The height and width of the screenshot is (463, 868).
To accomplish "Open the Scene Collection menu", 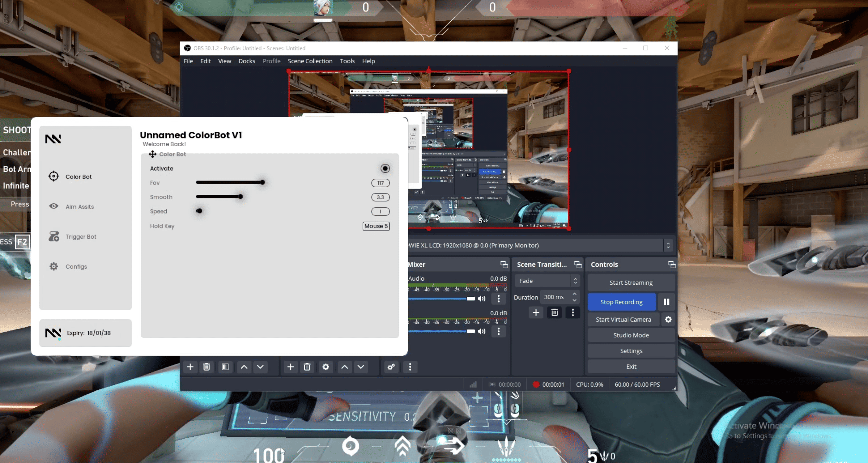I will (x=310, y=61).
